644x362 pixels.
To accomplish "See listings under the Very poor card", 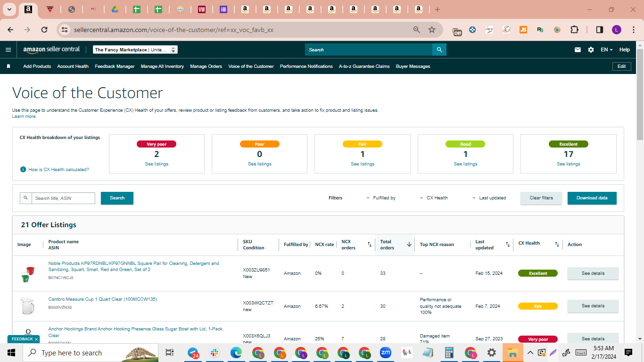I will (157, 164).
